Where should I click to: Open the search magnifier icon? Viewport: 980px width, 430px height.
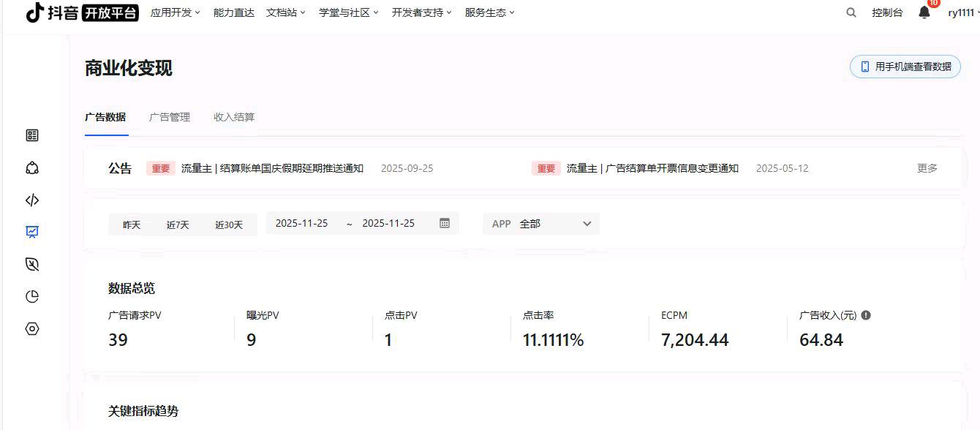851,12
